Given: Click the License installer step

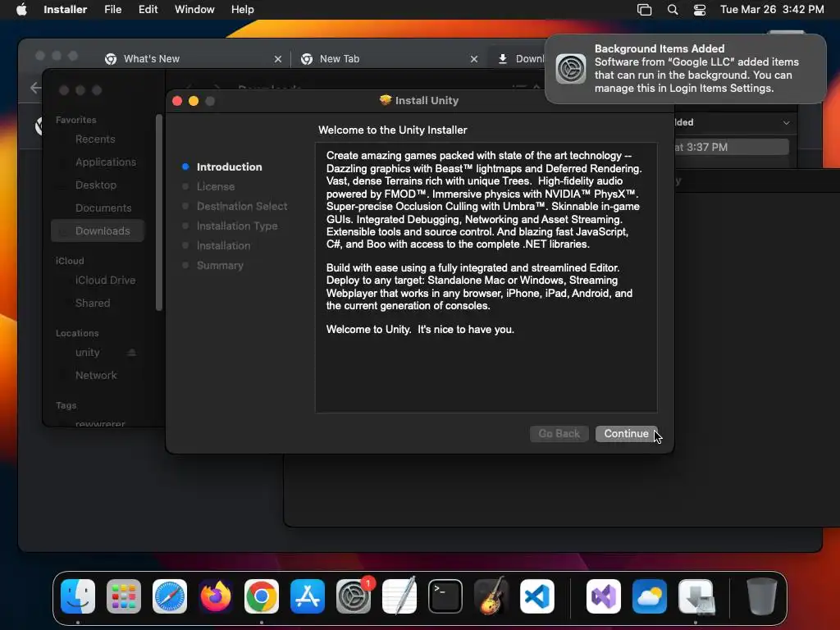Looking at the screenshot, I should (216, 186).
